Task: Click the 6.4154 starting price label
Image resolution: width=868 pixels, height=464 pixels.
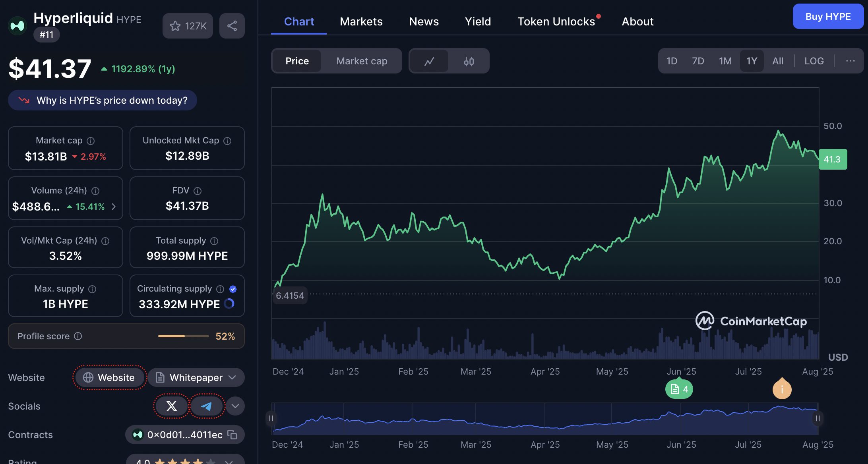Action: (290, 296)
